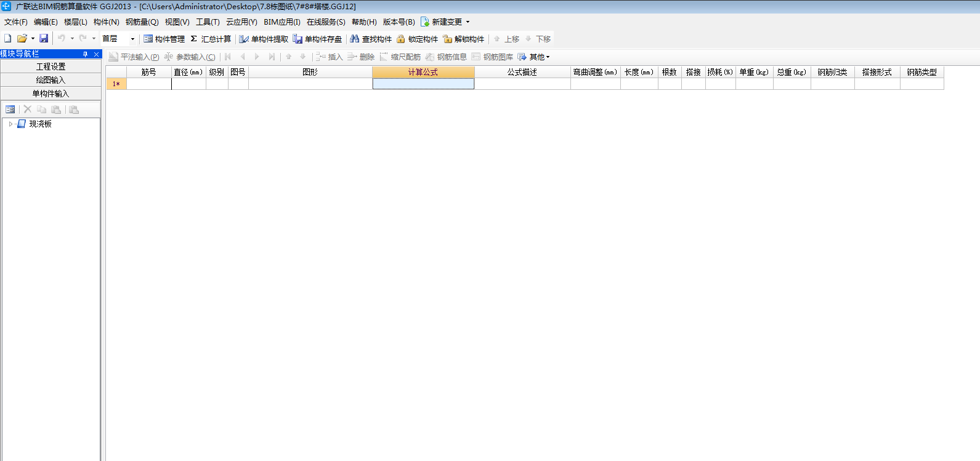Click the 图形 column header
The height and width of the screenshot is (461, 980).
point(310,72)
